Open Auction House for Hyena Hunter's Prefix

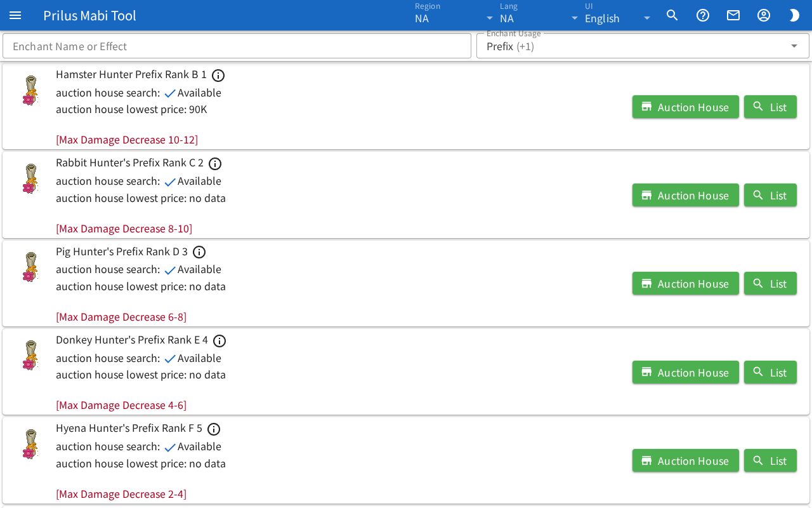(686, 460)
